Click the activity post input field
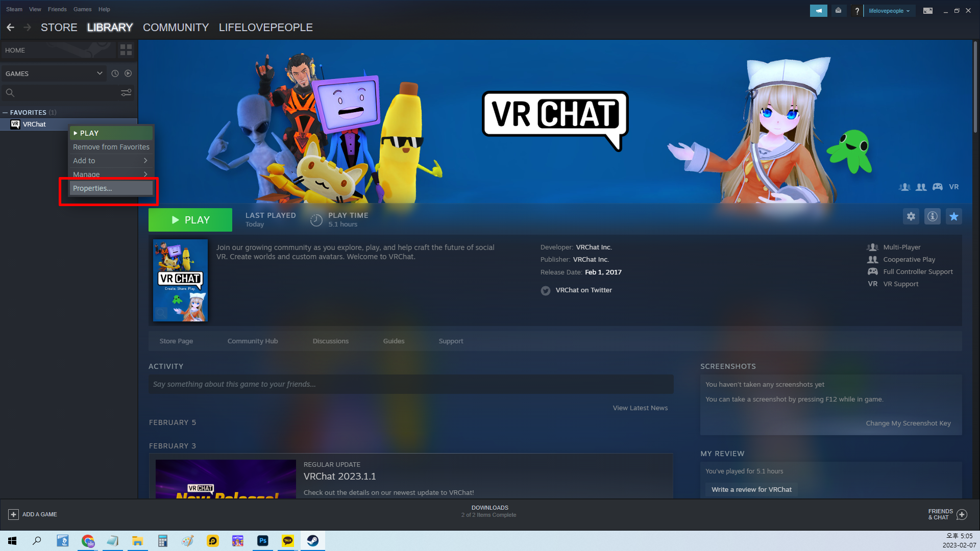 click(x=411, y=384)
